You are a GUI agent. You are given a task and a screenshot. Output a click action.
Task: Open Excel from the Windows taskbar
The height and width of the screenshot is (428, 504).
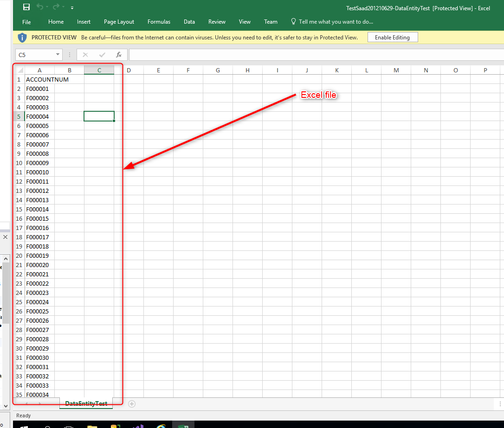(183, 426)
